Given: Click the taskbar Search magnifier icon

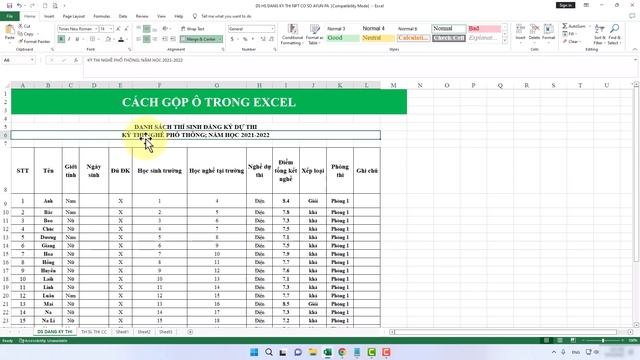Looking at the screenshot, I should (269, 352).
